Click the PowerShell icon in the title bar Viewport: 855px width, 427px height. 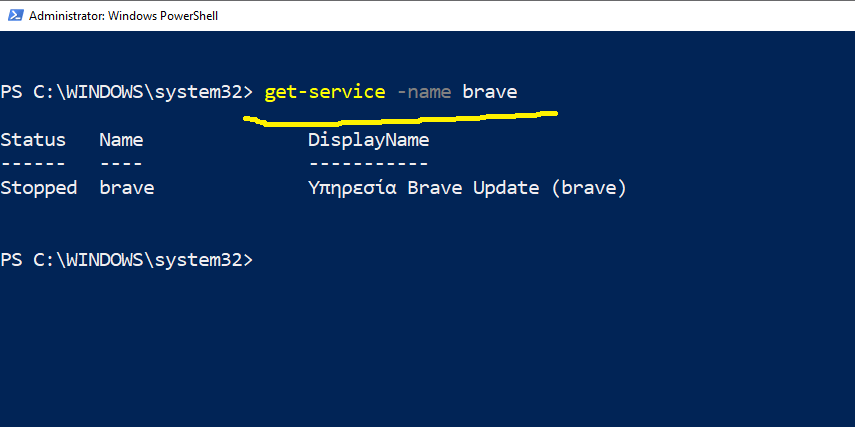14,16
